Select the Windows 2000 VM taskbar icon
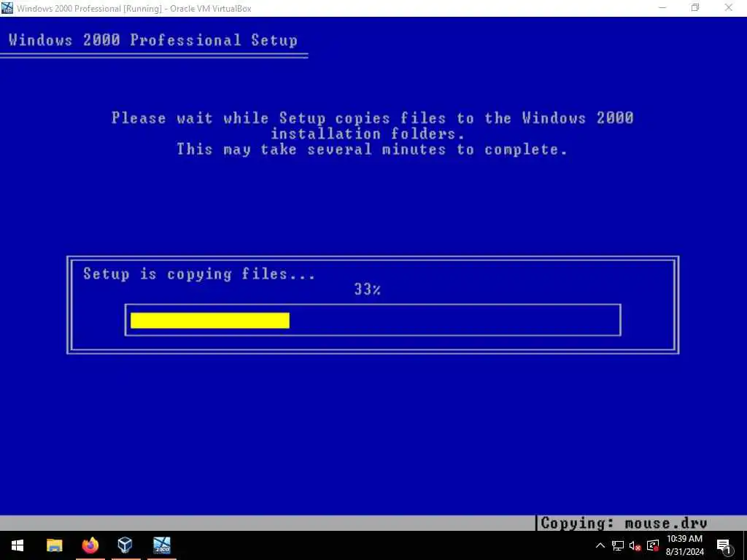 point(162,545)
